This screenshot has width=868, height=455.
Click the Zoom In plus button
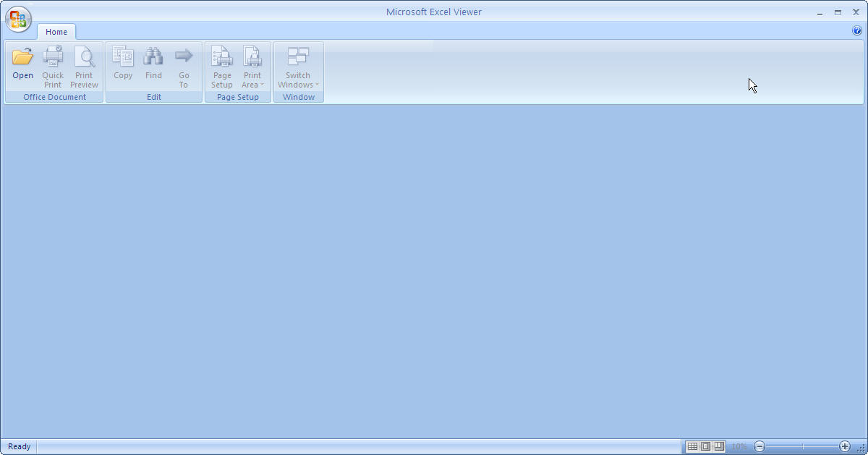[845, 446]
